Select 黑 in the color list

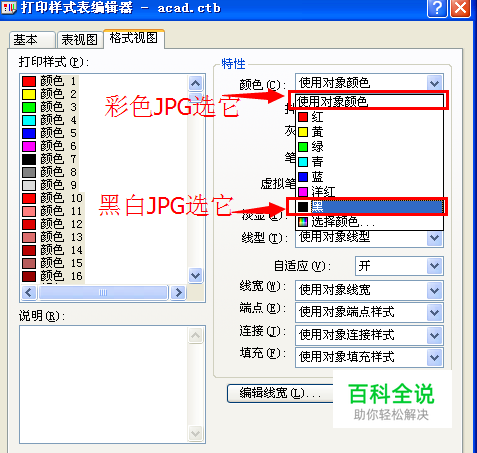pyautogui.click(x=369, y=207)
